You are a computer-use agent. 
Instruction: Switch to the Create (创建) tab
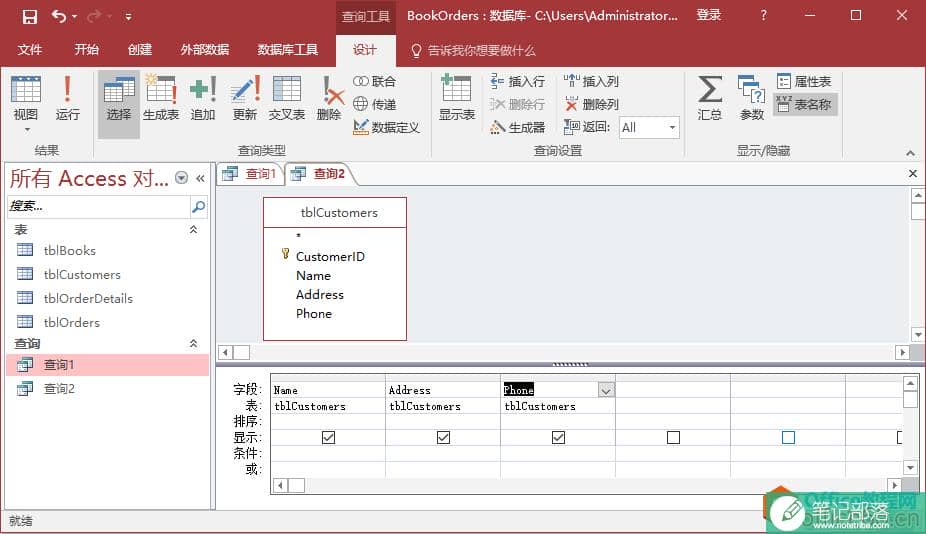click(140, 50)
